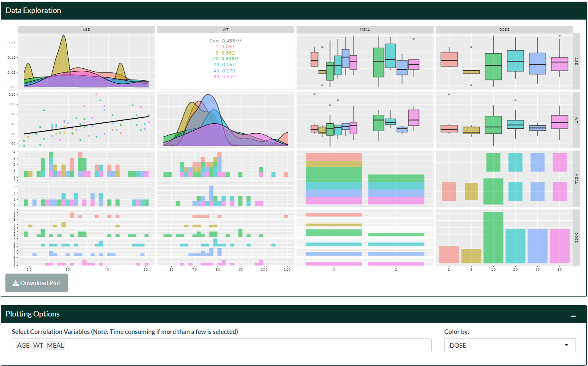The width and height of the screenshot is (588, 366).
Task: Open the Color by dropdown
Action: pyautogui.click(x=509, y=345)
